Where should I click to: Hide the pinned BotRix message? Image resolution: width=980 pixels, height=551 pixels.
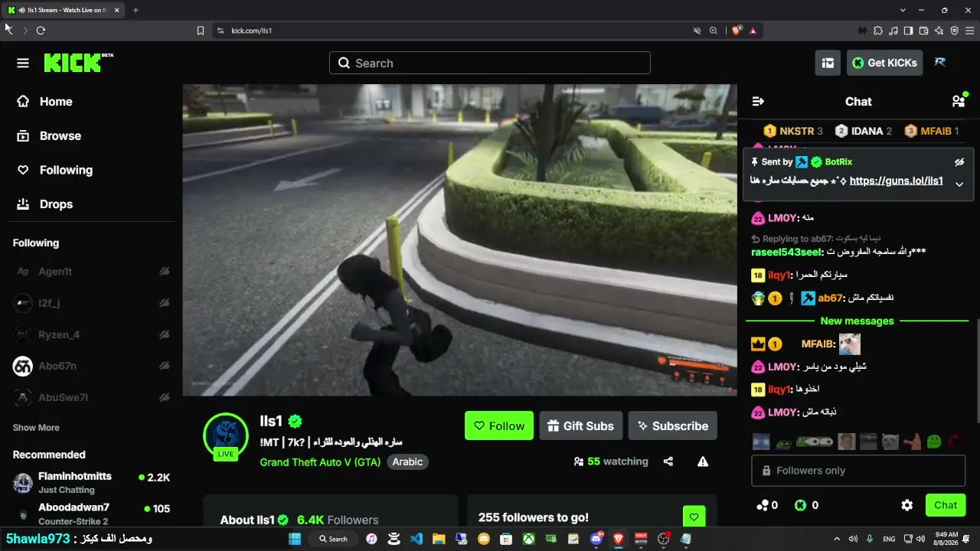(x=959, y=162)
